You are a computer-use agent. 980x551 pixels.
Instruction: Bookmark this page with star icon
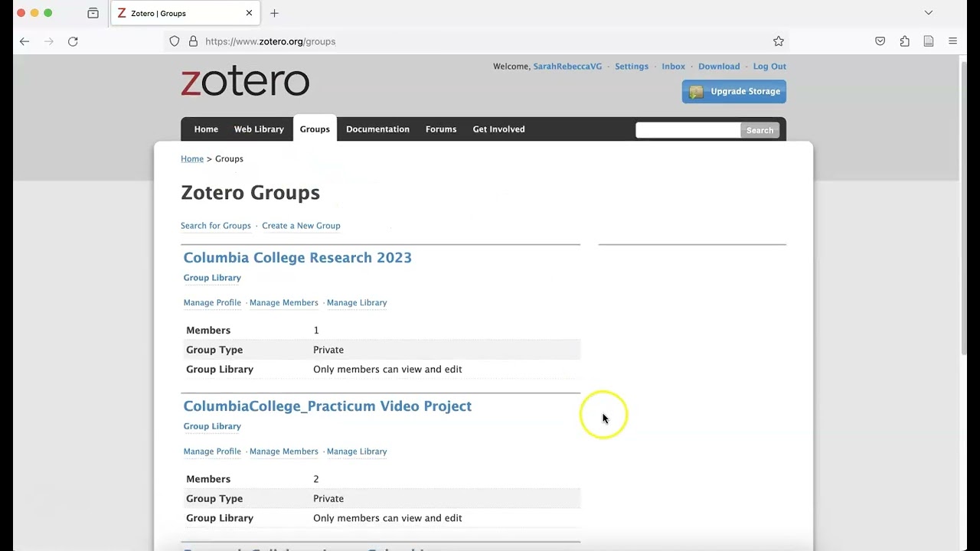779,41
